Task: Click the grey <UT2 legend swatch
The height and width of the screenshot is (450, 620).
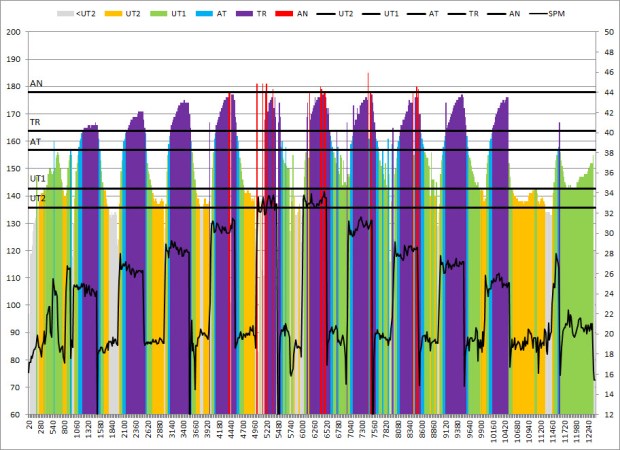Action: tap(66, 15)
